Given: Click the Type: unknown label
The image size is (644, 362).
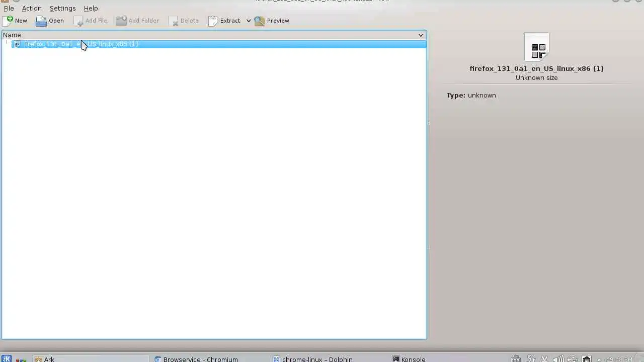Looking at the screenshot, I should 471,96.
